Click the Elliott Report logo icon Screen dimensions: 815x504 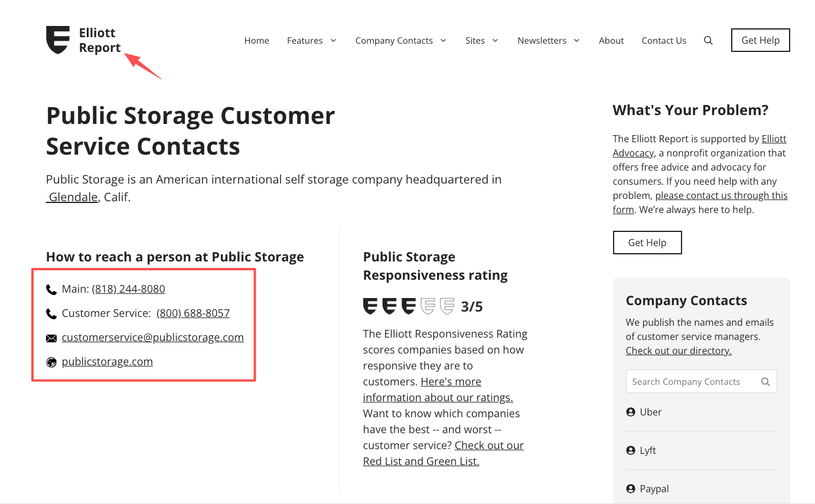pyautogui.click(x=58, y=40)
